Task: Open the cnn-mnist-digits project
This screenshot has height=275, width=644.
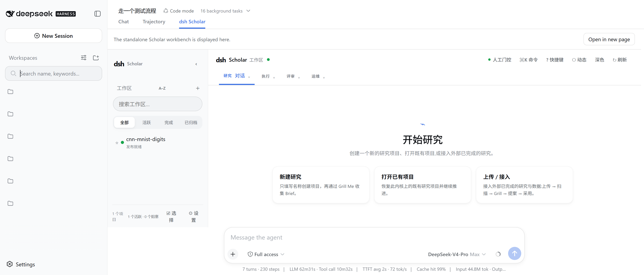Action: click(x=157, y=142)
